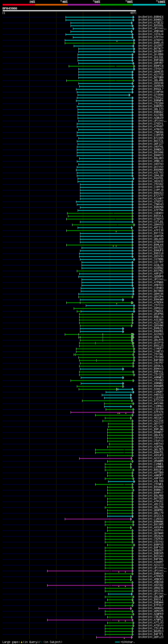Click label UniRef100_Q9FH57
This screenshot has height=644, width=168.
coord(151,63)
